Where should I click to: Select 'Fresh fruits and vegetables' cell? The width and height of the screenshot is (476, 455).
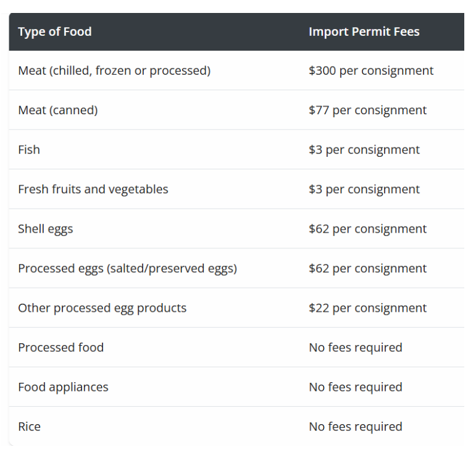click(93, 190)
